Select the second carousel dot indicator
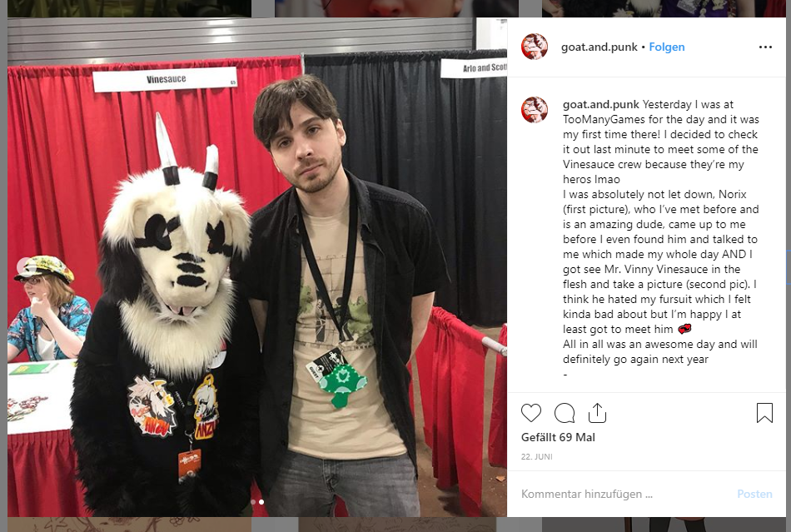Image resolution: width=791 pixels, height=532 pixels. pos(261,502)
